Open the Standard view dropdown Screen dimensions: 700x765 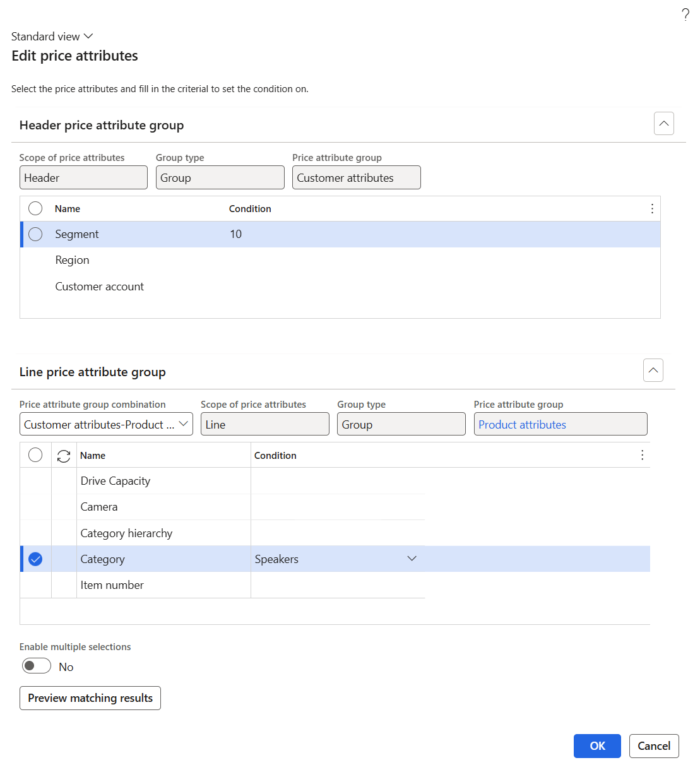[x=52, y=37]
